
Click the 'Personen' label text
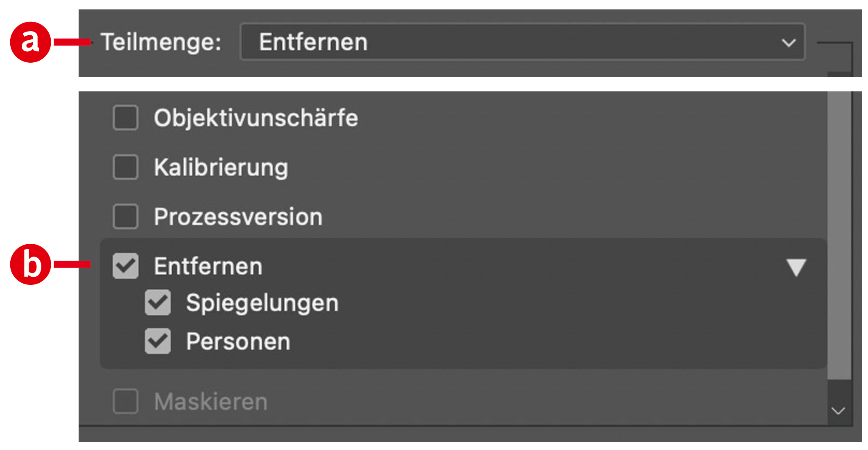pos(238,341)
